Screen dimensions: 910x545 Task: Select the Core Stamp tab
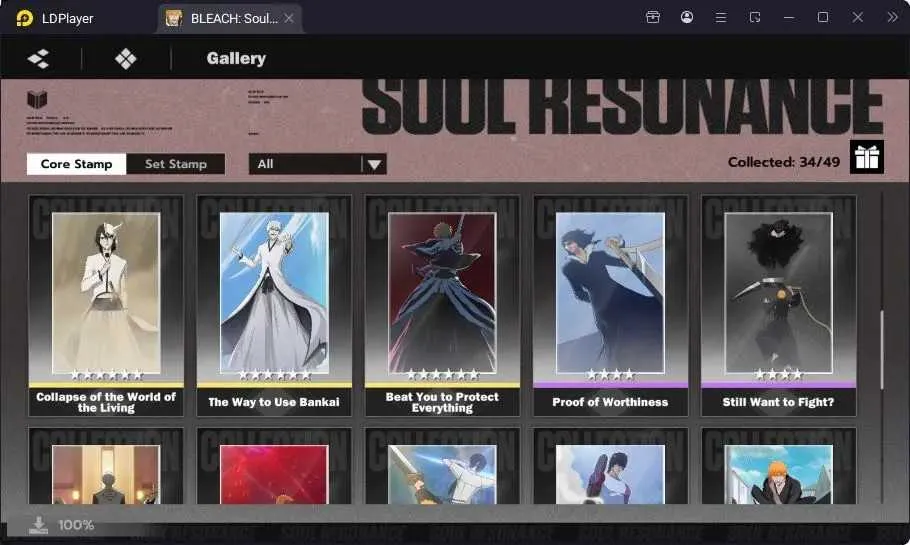[x=76, y=164]
